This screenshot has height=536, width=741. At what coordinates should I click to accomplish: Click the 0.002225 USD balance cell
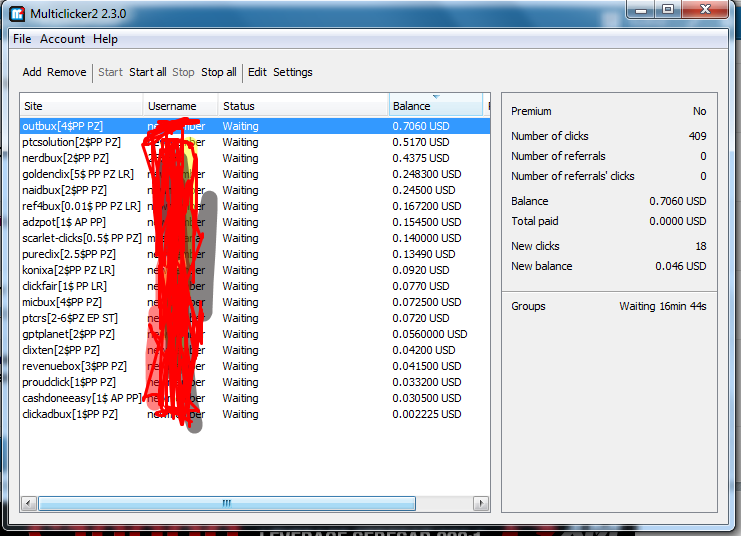[427, 414]
